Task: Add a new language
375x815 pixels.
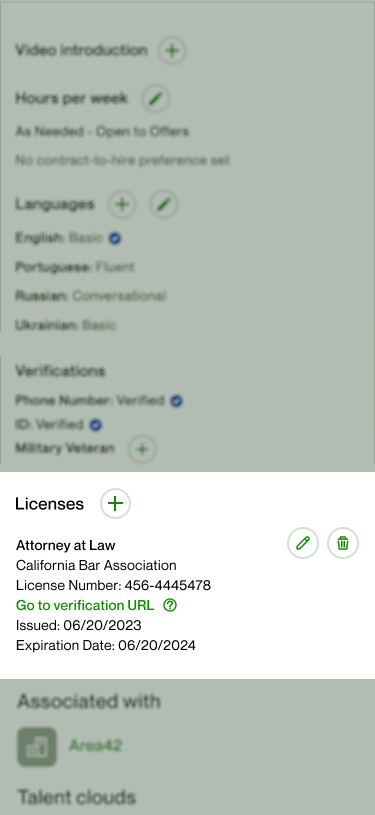Action: [x=122, y=204]
